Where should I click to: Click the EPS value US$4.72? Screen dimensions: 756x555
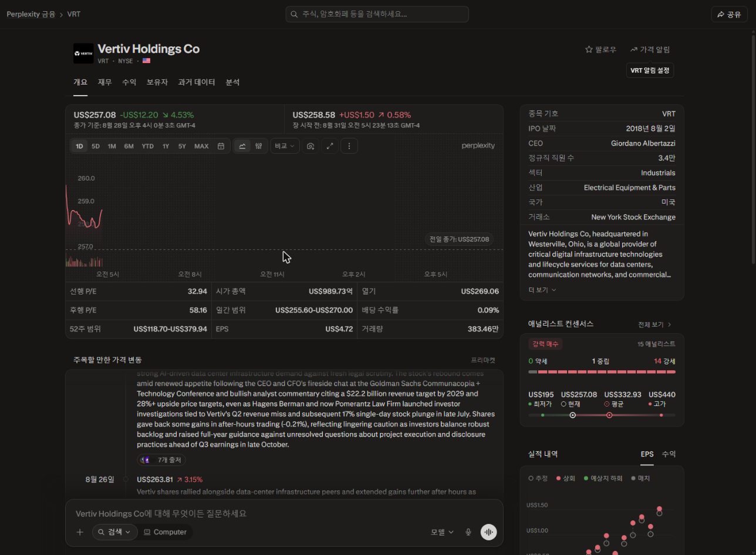coord(339,329)
